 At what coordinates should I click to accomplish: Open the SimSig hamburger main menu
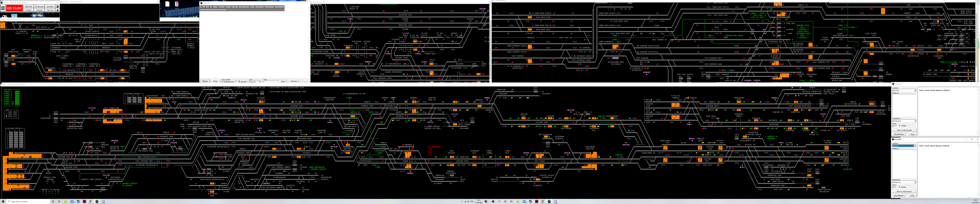[x=3, y=8]
